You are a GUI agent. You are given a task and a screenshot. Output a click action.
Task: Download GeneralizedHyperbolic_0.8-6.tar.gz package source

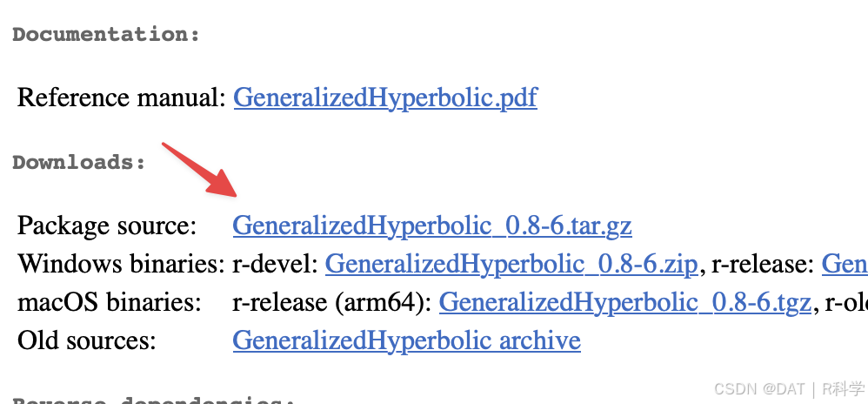[432, 226]
